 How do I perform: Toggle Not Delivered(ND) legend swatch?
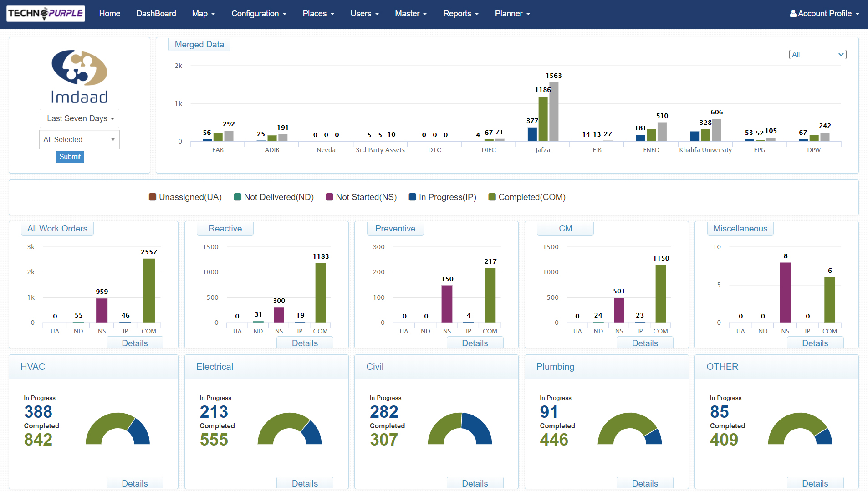(237, 197)
